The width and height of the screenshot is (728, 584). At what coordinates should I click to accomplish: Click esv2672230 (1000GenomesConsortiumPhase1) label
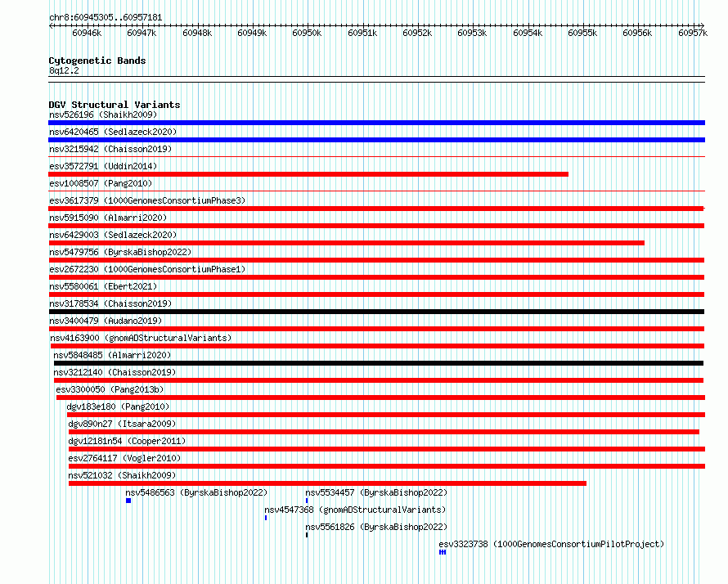(x=147, y=269)
